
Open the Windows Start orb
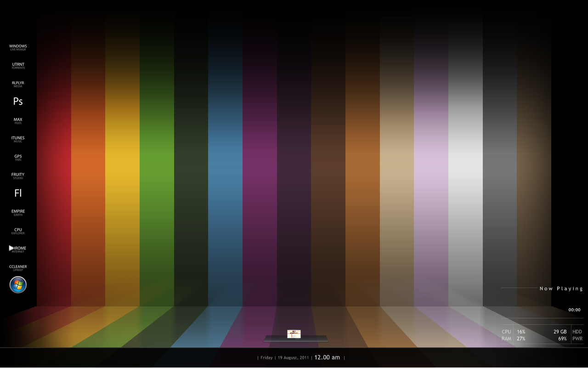pyautogui.click(x=18, y=285)
